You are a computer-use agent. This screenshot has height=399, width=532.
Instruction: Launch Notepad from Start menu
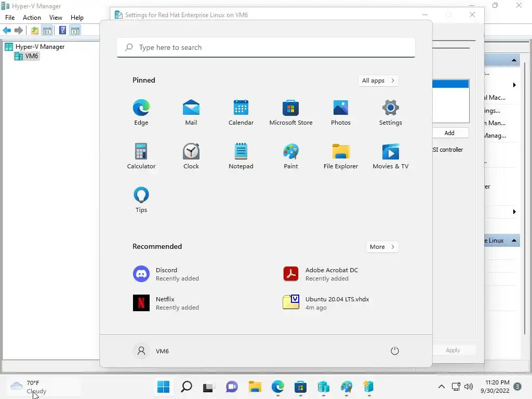[x=241, y=156]
